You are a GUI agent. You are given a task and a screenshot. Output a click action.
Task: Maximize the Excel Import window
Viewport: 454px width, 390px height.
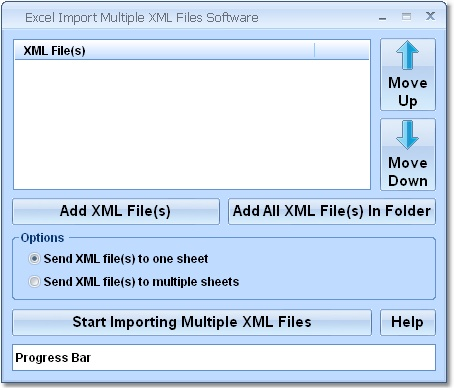coord(406,16)
